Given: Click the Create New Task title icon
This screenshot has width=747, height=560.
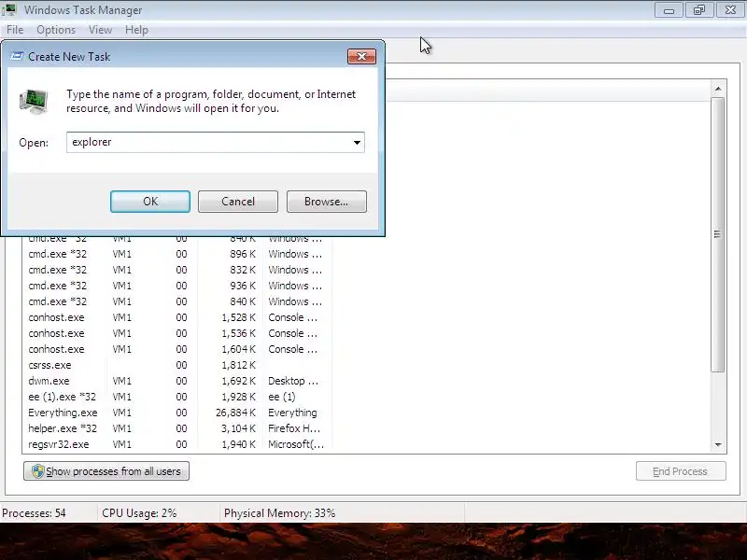Looking at the screenshot, I should click(x=17, y=56).
